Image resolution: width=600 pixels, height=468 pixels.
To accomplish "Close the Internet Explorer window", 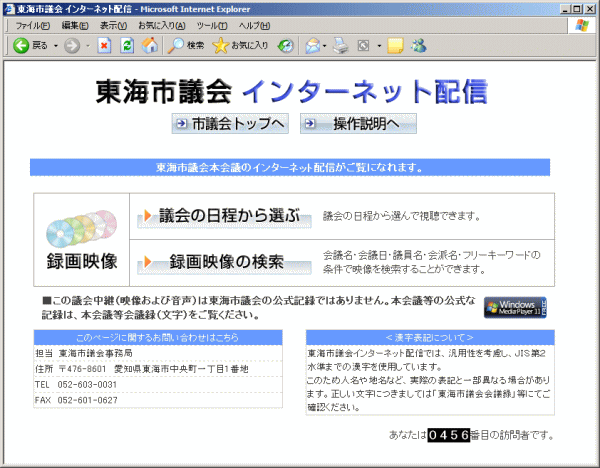I will click(x=590, y=9).
